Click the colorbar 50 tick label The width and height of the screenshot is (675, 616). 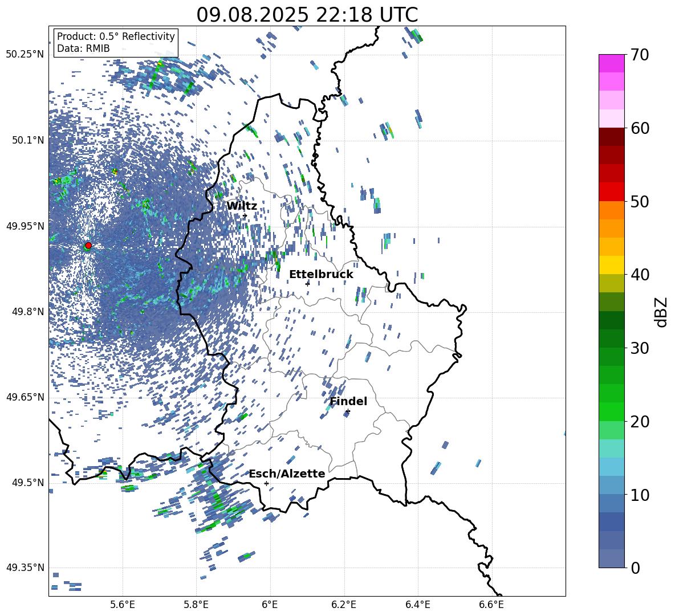(640, 201)
